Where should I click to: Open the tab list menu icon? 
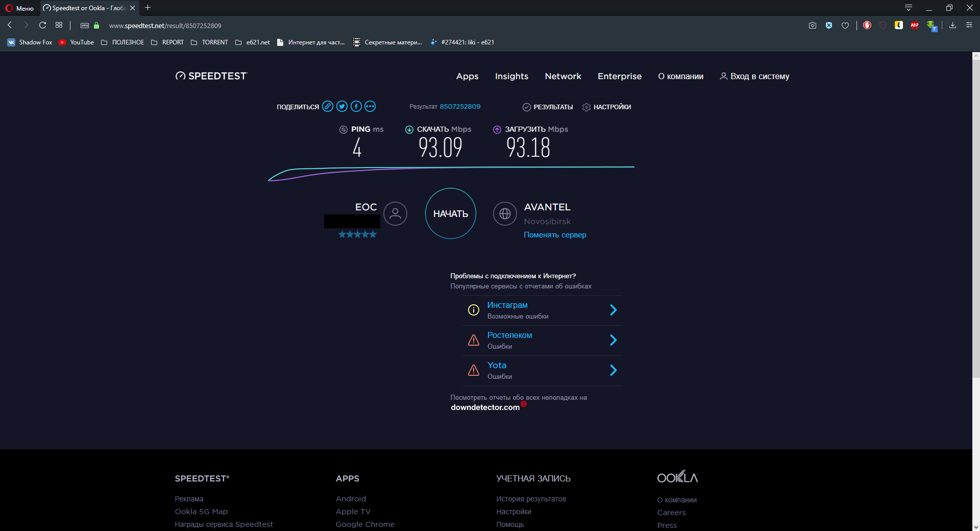[909, 8]
